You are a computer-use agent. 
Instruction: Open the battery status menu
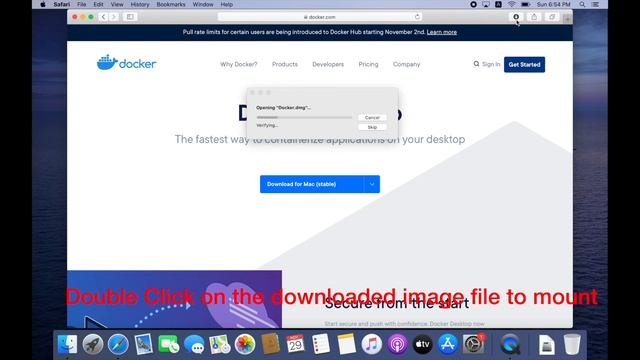click(525, 4)
